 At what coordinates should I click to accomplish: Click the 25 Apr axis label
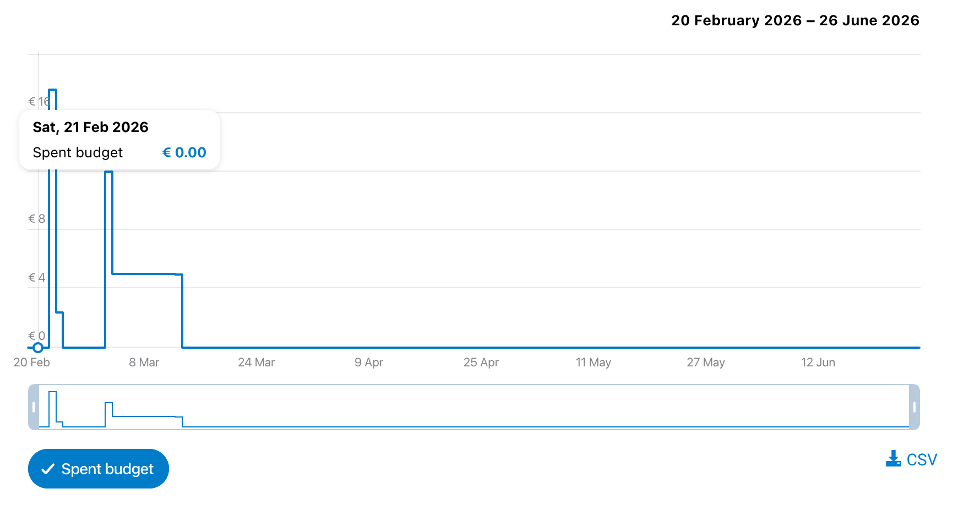point(481,363)
